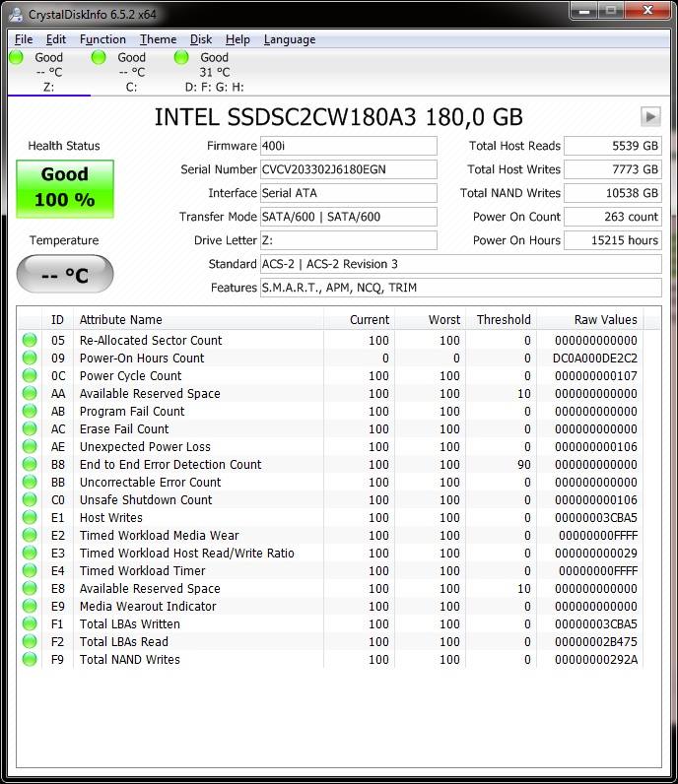Click threshold value 90 in B8 row
The height and width of the screenshot is (784, 678).
(x=524, y=465)
